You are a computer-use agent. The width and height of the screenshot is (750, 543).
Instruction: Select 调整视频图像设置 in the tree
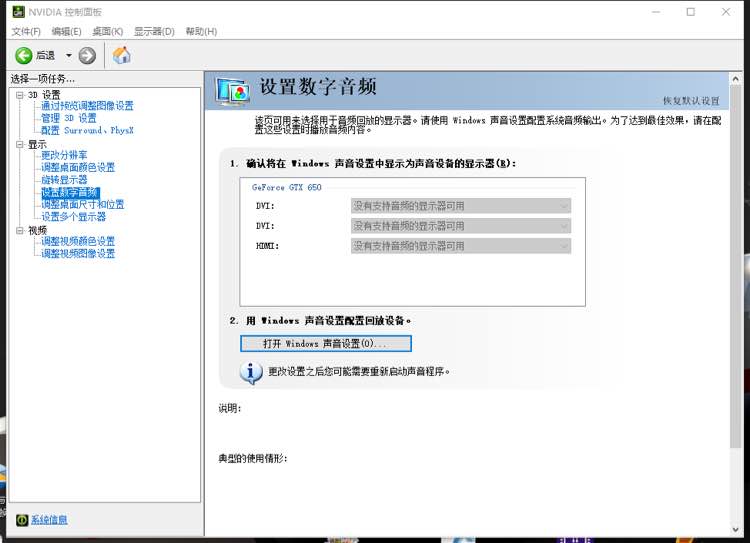[78, 254]
